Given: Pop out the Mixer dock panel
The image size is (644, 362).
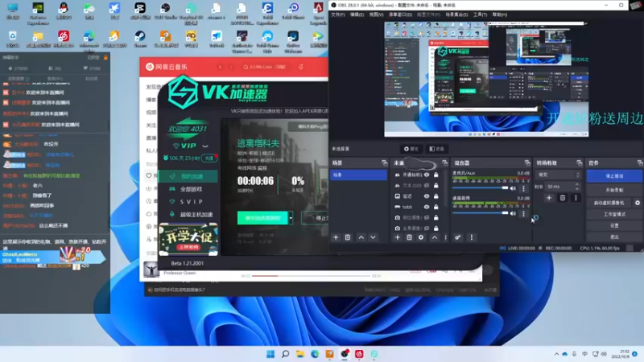Looking at the screenshot, I should point(527,163).
